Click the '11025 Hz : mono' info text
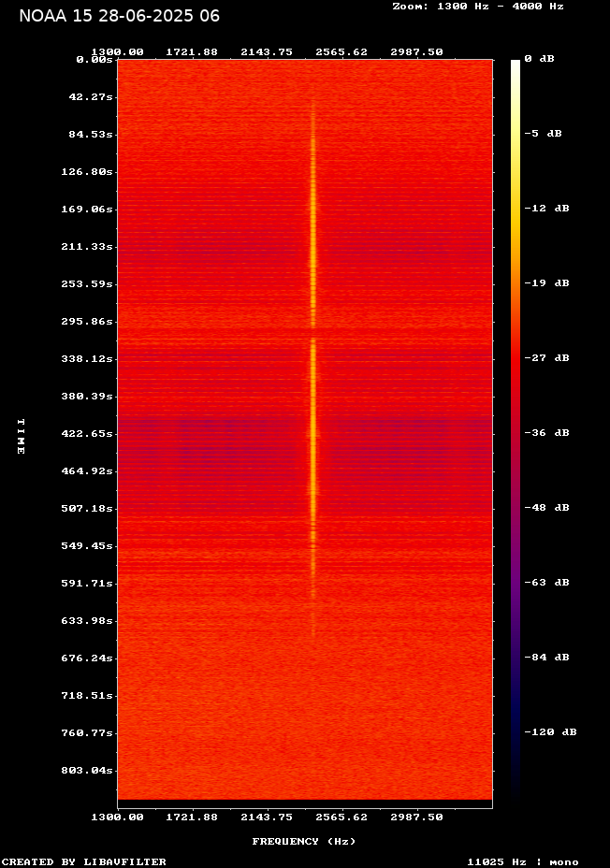This screenshot has width=610, height=868. (x=523, y=861)
